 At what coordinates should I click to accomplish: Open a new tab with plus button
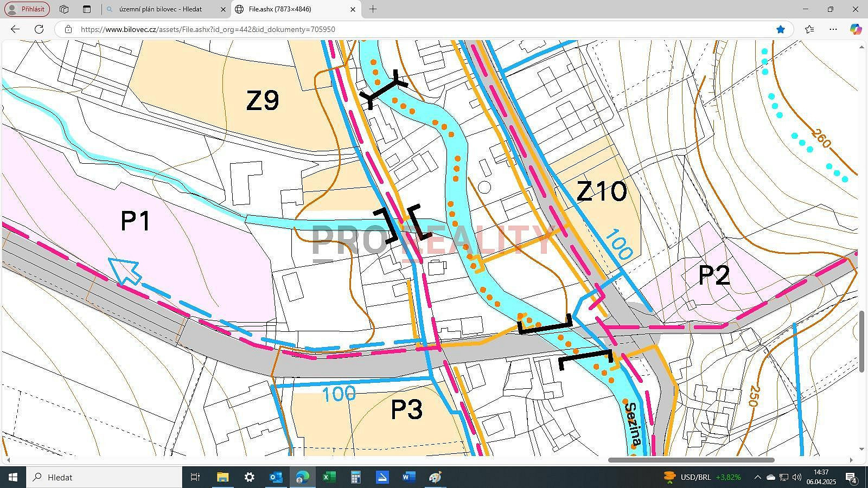373,9
